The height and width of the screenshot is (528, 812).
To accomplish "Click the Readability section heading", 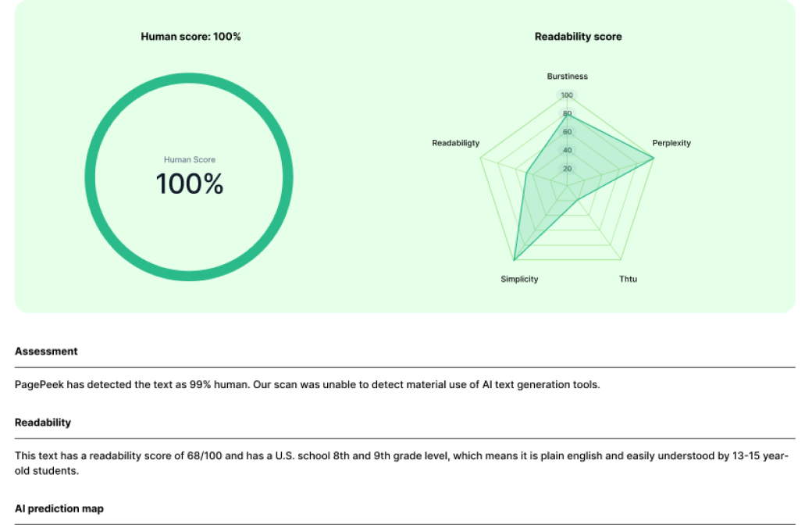I will (x=43, y=423).
